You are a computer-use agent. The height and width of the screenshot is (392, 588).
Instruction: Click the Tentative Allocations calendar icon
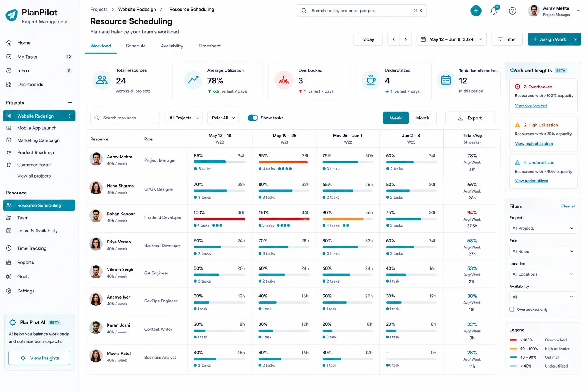(446, 80)
